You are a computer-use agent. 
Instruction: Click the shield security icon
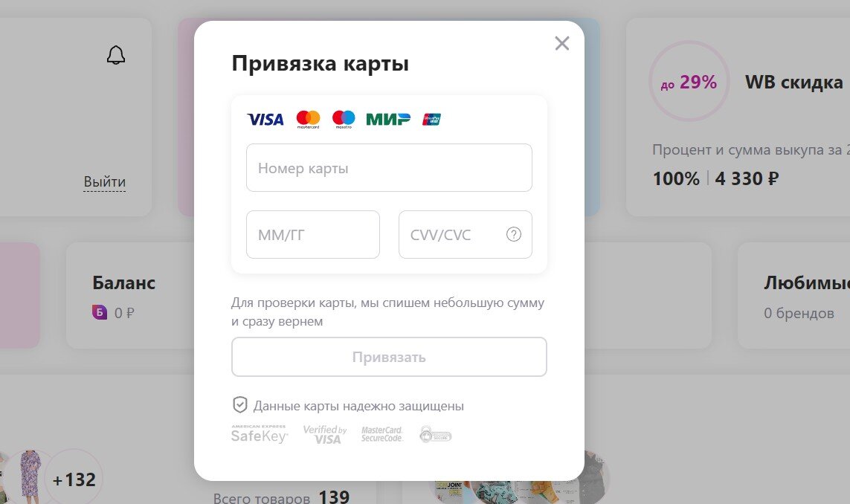point(239,405)
